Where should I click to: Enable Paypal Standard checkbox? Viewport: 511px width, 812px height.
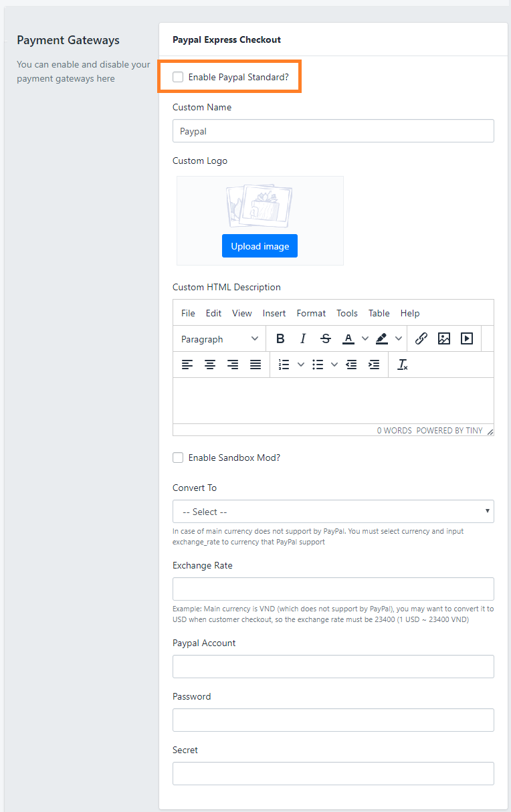pos(178,77)
